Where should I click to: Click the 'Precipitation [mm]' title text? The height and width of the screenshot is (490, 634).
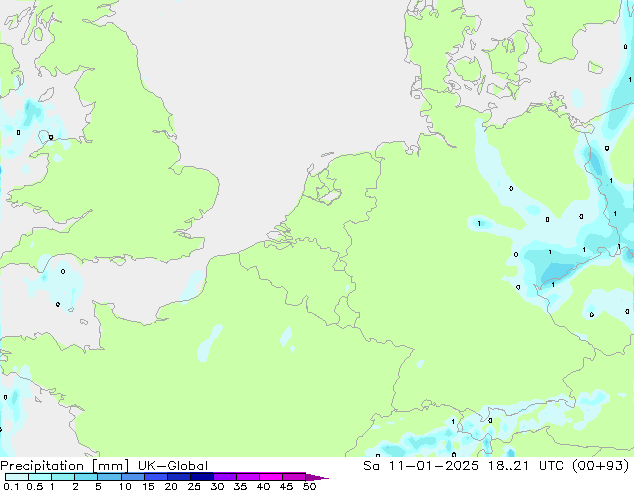pyautogui.click(x=65, y=466)
